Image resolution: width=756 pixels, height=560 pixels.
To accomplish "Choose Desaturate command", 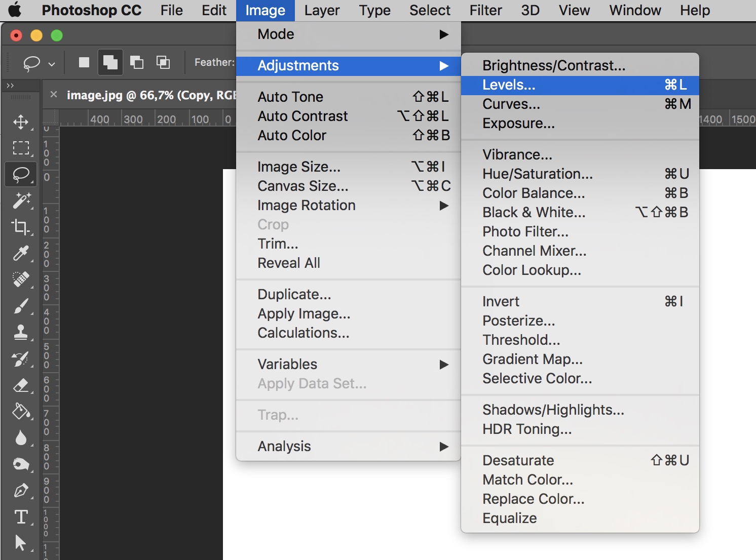I will click(x=580, y=461).
